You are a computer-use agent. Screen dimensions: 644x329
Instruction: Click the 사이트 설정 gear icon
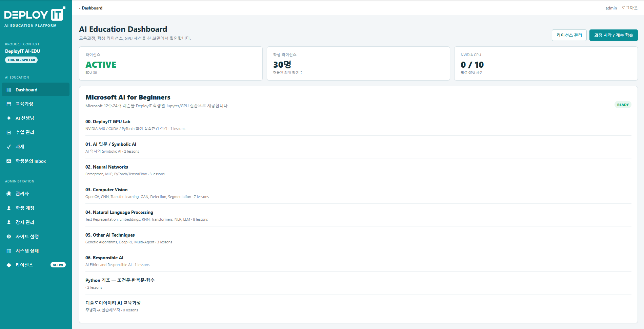coord(9,237)
